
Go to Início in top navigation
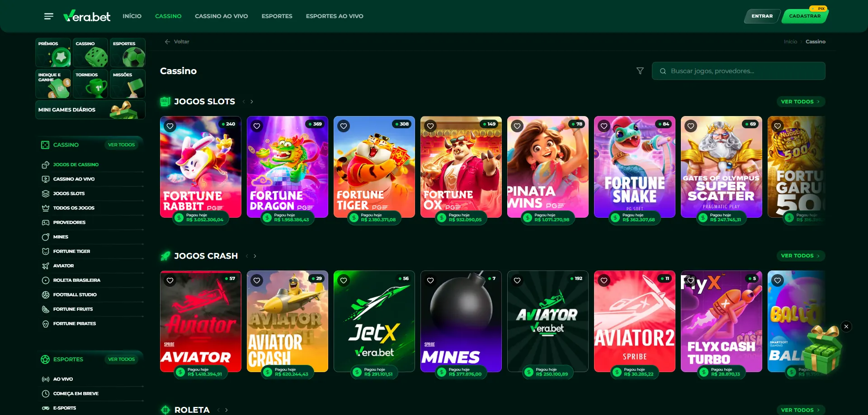point(132,16)
